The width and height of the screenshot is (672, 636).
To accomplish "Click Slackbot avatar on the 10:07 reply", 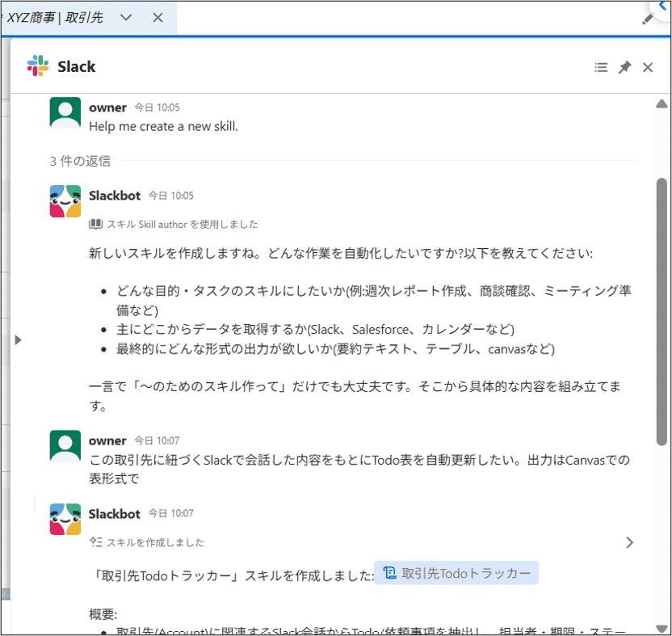I will 65,519.
